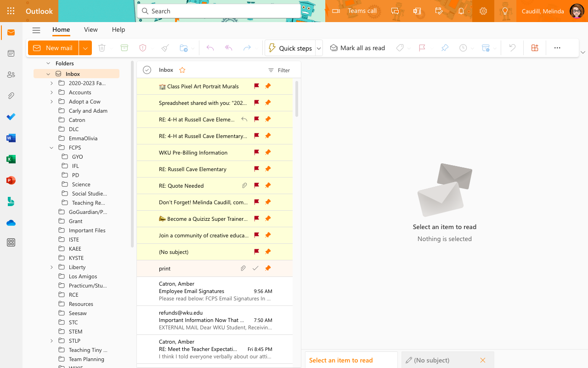Screen dimensions: 588x368
Task: Expand the Liberty folder
Action: coord(51,267)
